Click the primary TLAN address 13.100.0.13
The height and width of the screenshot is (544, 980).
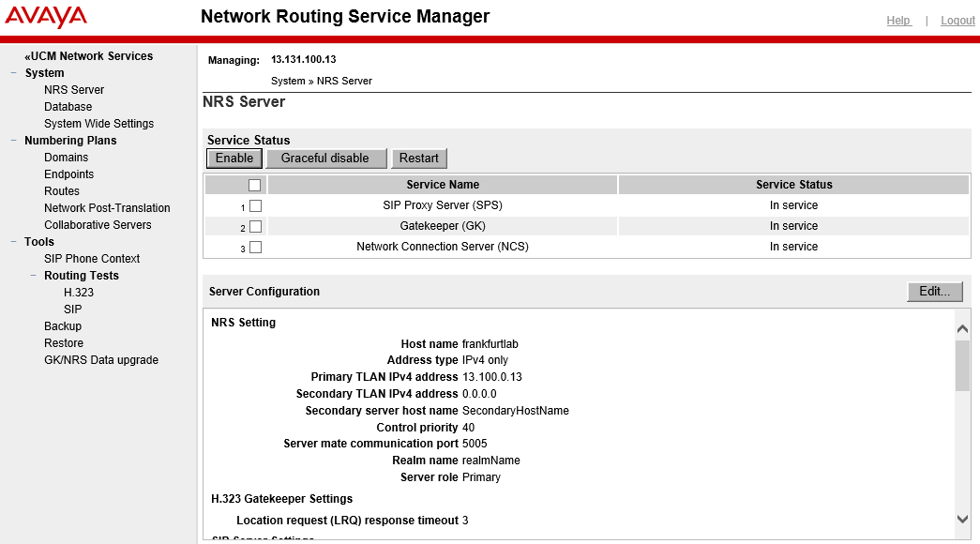pos(491,377)
